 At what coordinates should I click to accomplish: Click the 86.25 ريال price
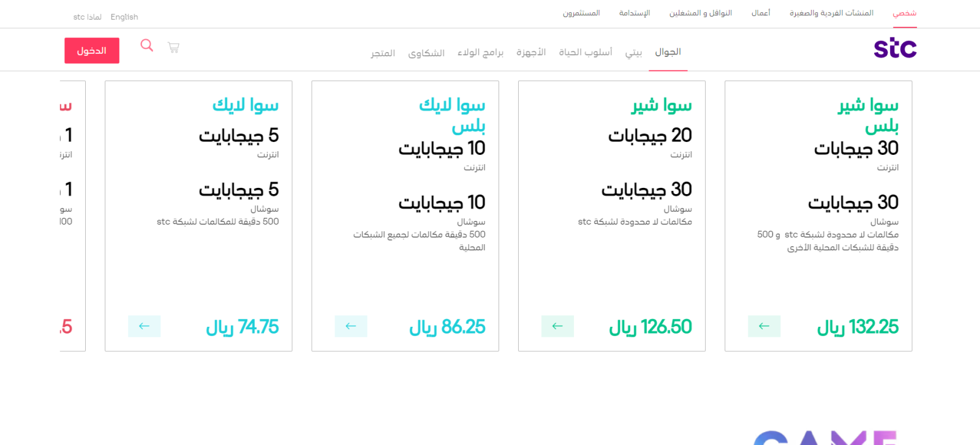(447, 327)
